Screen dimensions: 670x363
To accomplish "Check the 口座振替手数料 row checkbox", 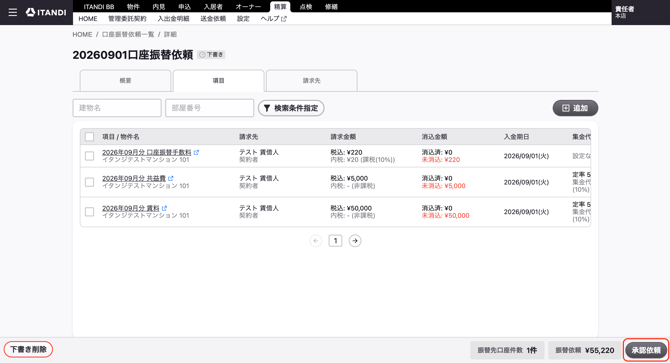I will click(x=89, y=156).
